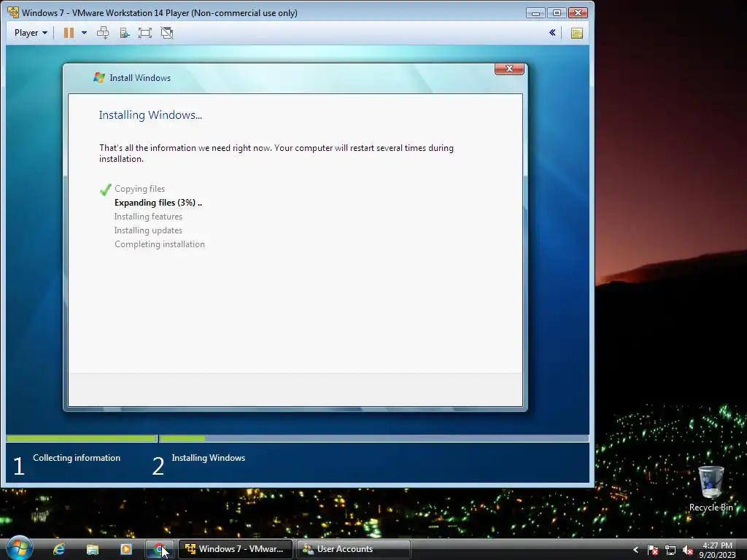Image resolution: width=747 pixels, height=560 pixels.
Task: Switch to Windows 7 - VMware taskbar button
Action: (x=236, y=549)
